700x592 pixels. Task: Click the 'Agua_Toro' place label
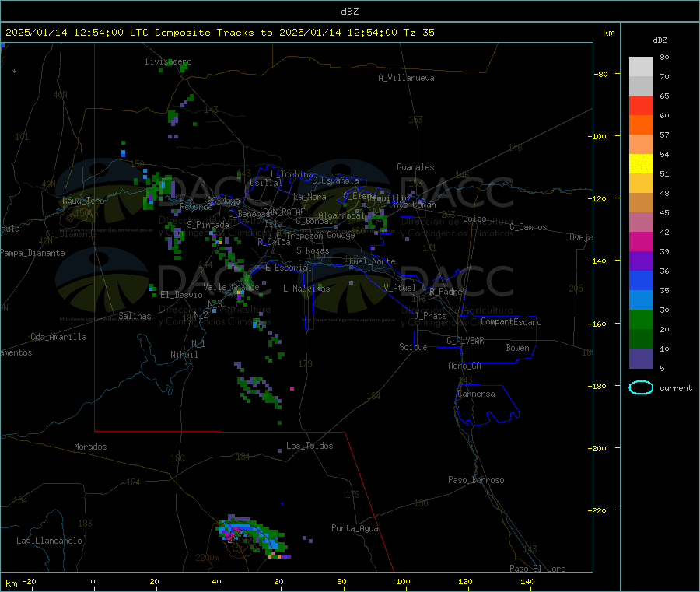pyautogui.click(x=83, y=201)
